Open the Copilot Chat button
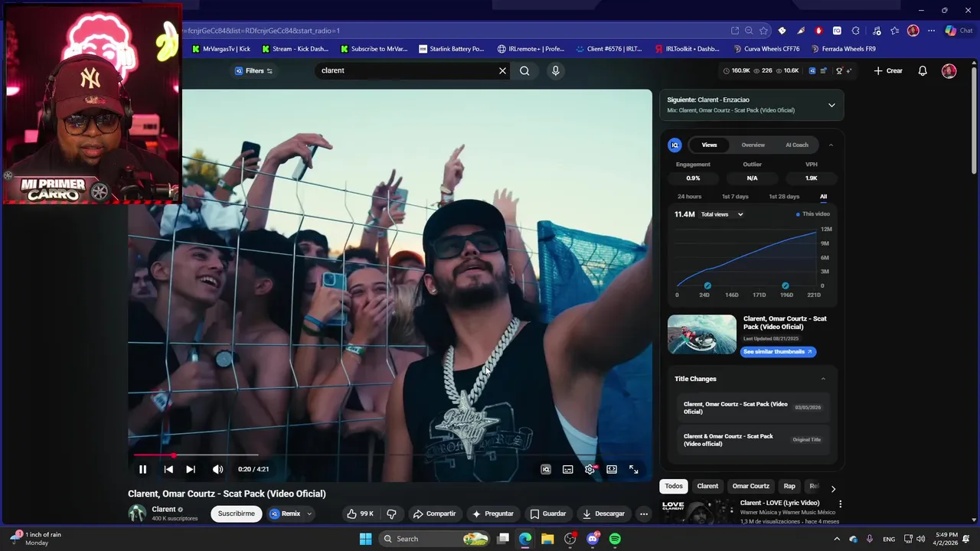 959,31
